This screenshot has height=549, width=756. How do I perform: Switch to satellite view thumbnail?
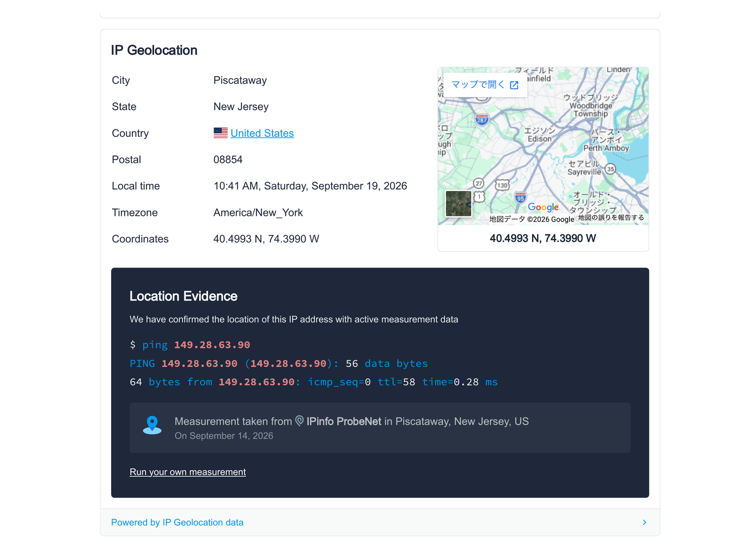click(458, 203)
